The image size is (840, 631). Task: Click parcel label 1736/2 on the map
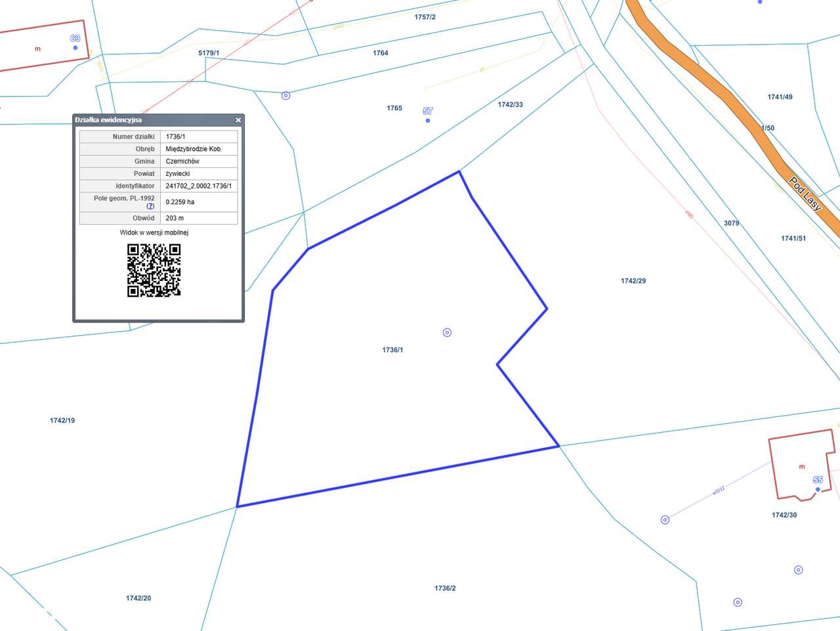pyautogui.click(x=445, y=588)
